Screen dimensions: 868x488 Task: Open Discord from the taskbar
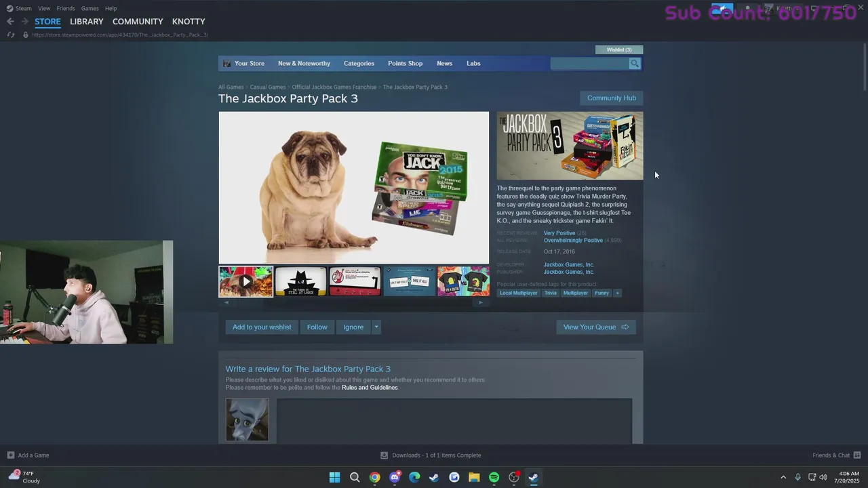pyautogui.click(x=395, y=477)
